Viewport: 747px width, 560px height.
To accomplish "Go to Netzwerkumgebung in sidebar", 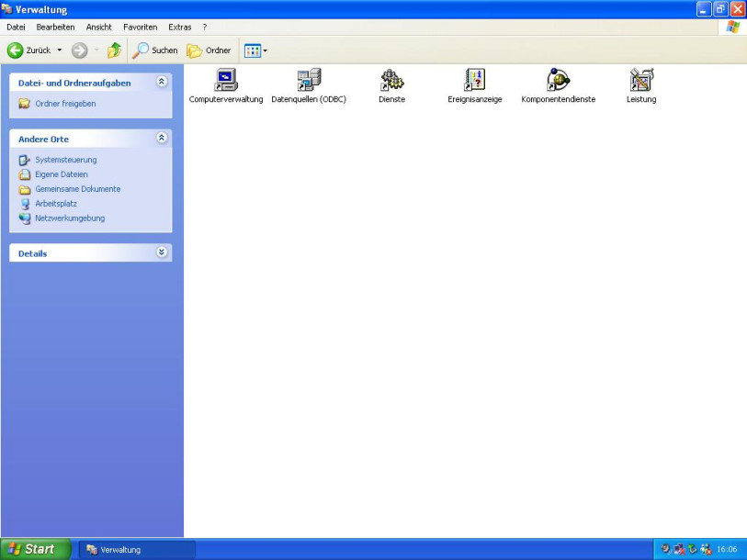I will pyautogui.click(x=69, y=218).
